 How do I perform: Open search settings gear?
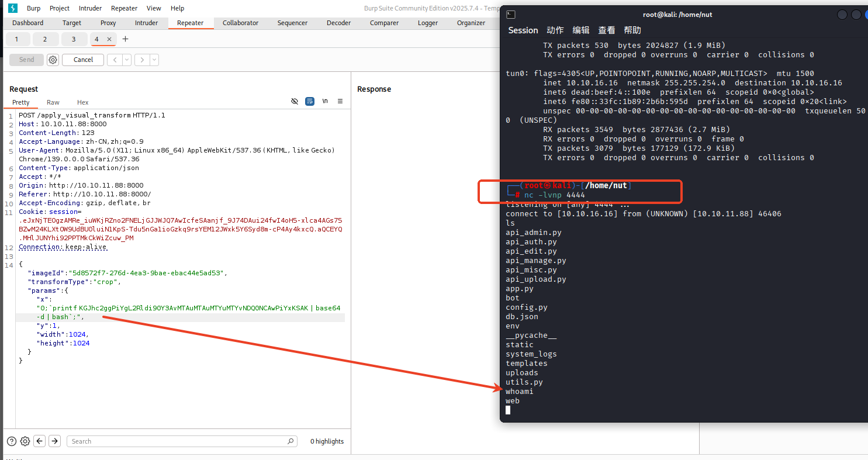tap(25, 441)
